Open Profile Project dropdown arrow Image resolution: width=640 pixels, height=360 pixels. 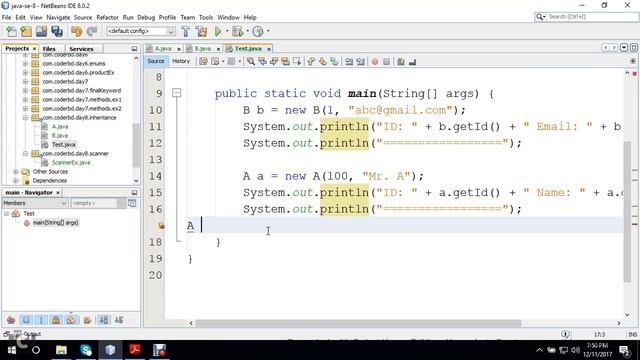(268, 31)
